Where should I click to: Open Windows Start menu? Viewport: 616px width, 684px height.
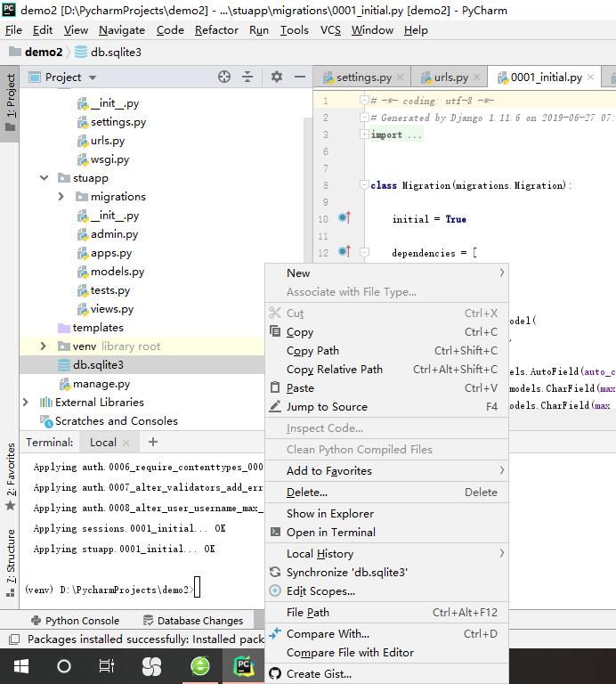[21, 666]
